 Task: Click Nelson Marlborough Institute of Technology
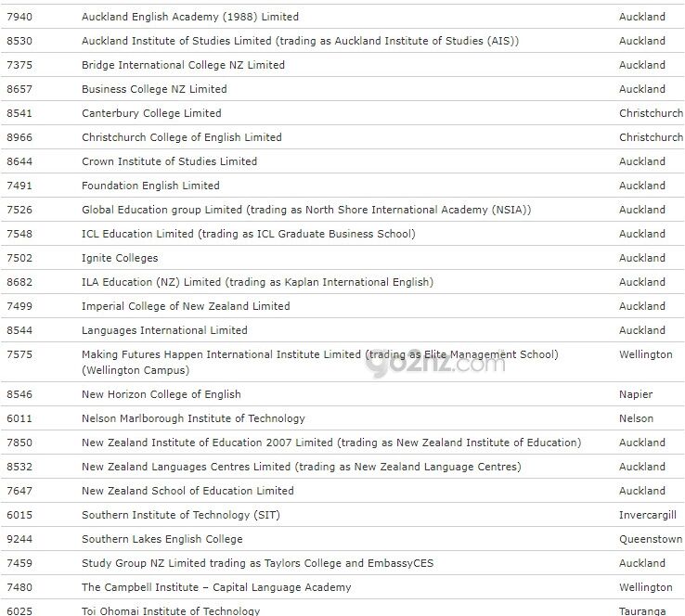tap(193, 418)
